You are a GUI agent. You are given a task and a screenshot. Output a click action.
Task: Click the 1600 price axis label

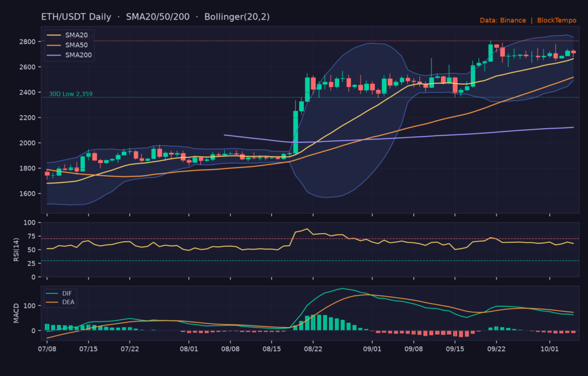28,194
